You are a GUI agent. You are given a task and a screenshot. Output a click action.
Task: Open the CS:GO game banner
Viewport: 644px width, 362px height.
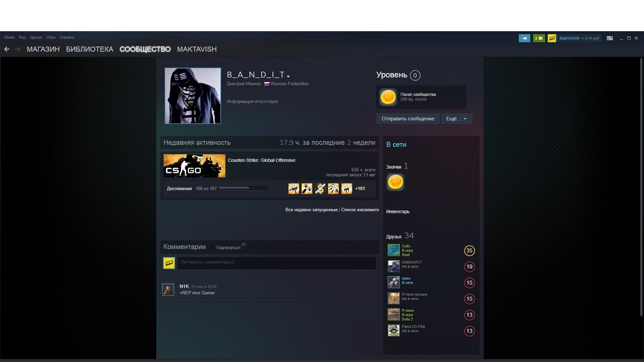[194, 166]
